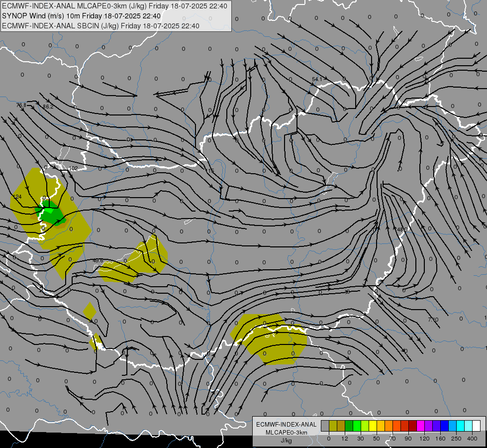This screenshot has width=487, height=448.
Task: Select the white legend swatch
Action: 477,426
